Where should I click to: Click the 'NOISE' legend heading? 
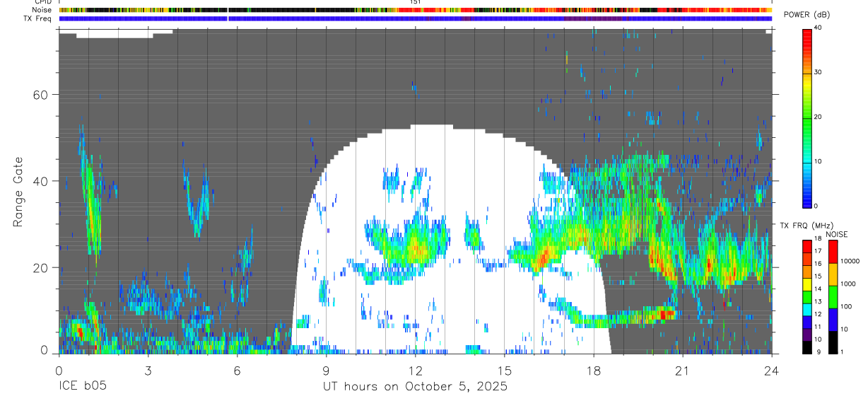(835, 234)
